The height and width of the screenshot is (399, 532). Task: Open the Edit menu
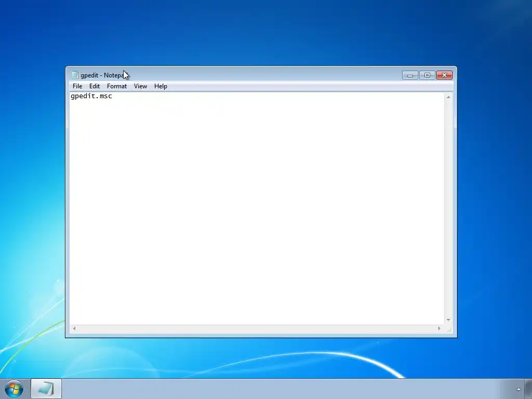click(x=95, y=86)
